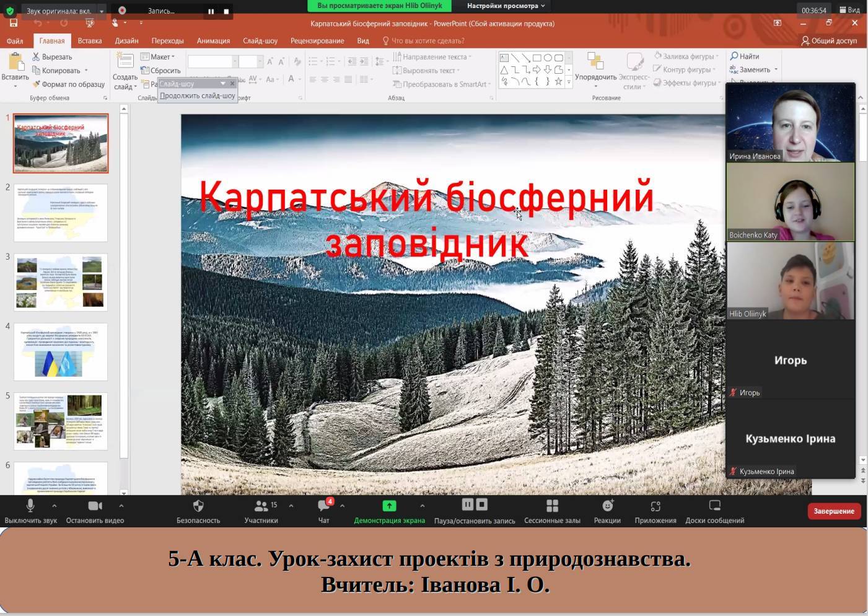The width and height of the screenshot is (868, 616).
Task: Open Breakout Rooms (Сессионные залы)
Action: click(552, 506)
